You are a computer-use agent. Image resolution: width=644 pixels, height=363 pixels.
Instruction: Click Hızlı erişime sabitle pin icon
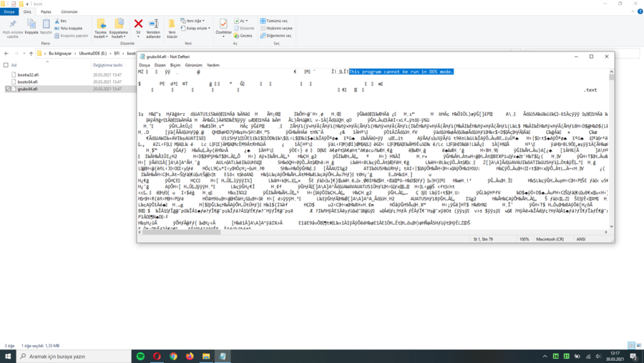13,24
